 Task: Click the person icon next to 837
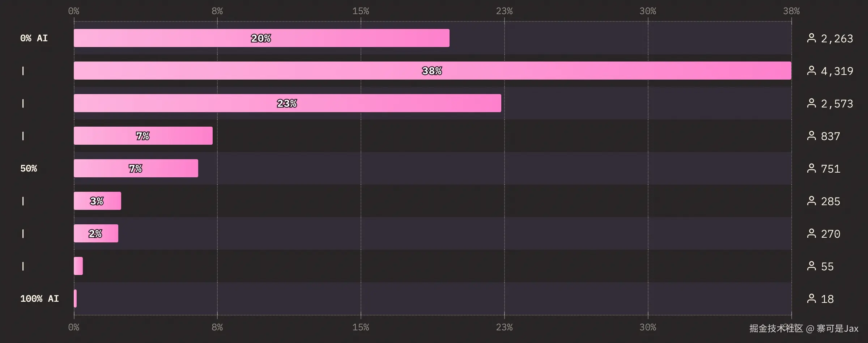tap(811, 136)
